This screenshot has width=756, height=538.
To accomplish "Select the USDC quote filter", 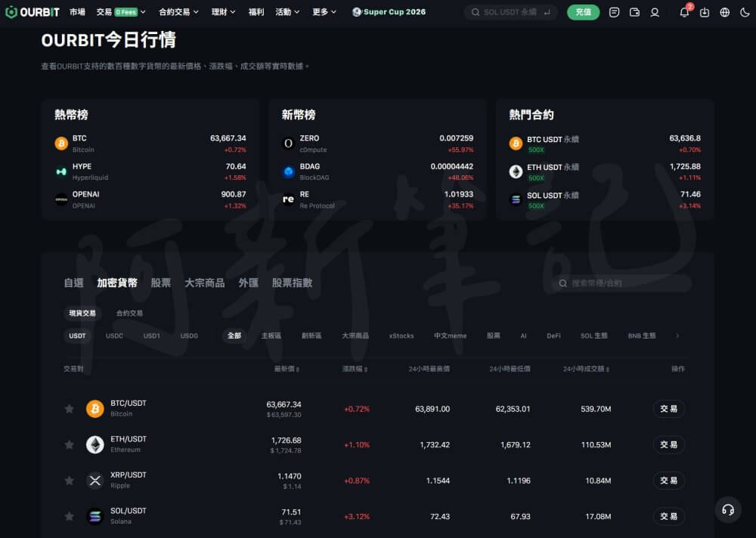I will click(114, 336).
